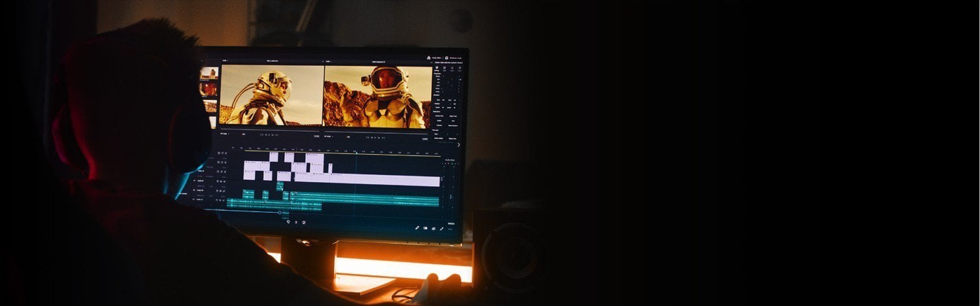The width and height of the screenshot is (980, 306).
Task: Click the pencil edit icon below the timeline
Action: click(x=417, y=228)
